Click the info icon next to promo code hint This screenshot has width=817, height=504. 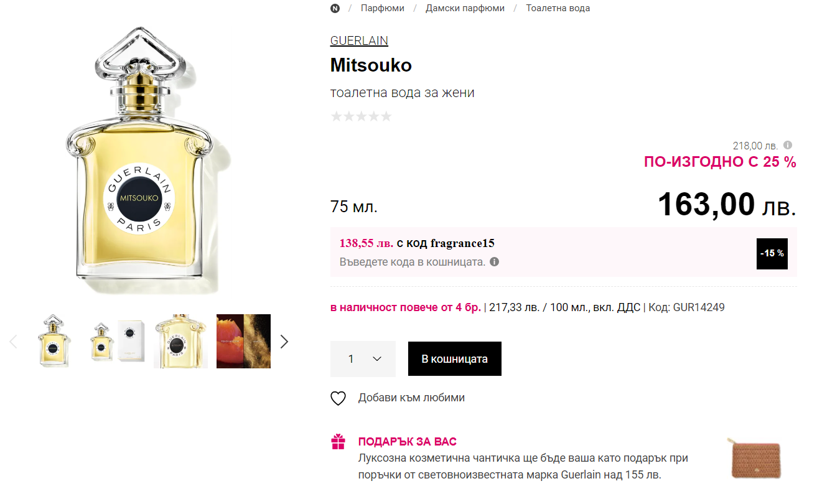pos(495,262)
